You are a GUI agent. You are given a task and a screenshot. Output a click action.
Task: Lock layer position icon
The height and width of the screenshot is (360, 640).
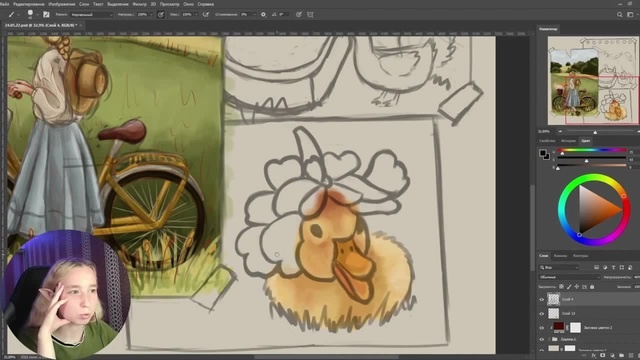pyautogui.click(x=577, y=287)
